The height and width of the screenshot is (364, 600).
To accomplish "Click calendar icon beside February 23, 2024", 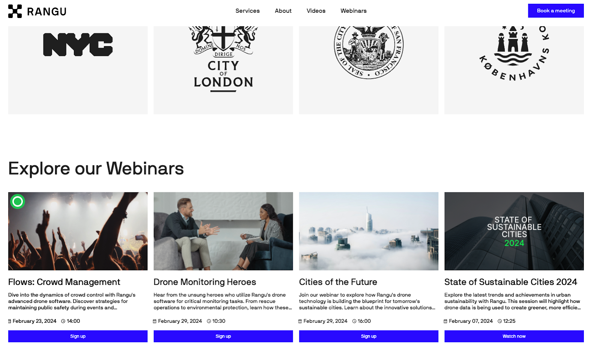I will tap(10, 321).
